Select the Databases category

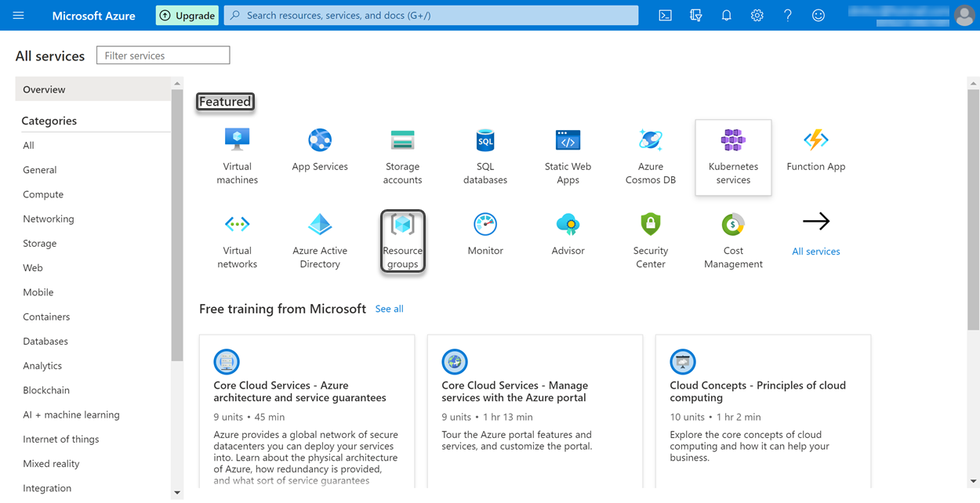click(x=45, y=341)
